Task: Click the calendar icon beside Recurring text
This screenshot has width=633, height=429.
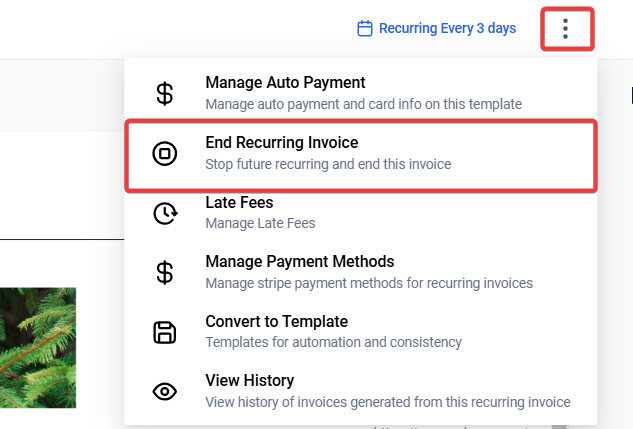Action: 365,29
